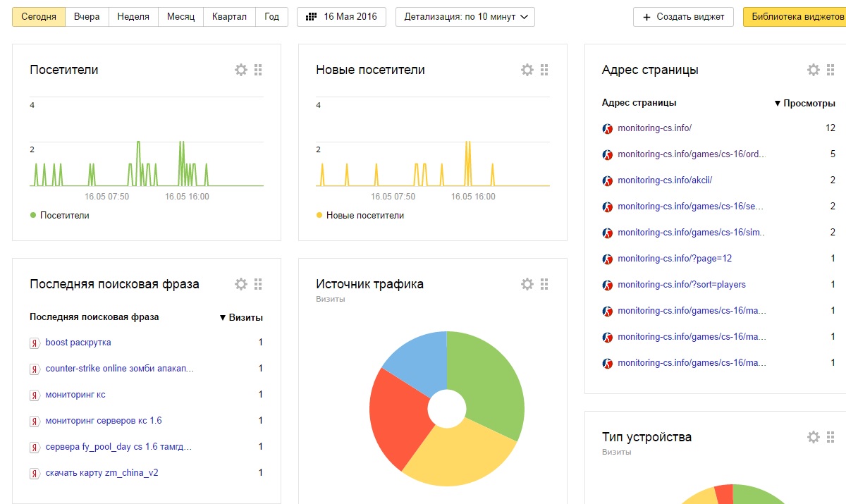Click Посетители legend label
Viewport: 846px width, 504px height.
pos(65,216)
